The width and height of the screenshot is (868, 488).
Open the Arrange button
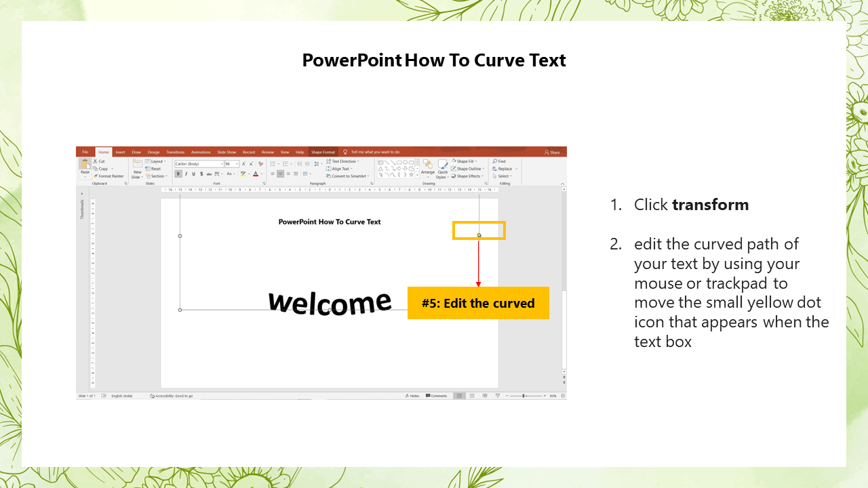pyautogui.click(x=428, y=168)
